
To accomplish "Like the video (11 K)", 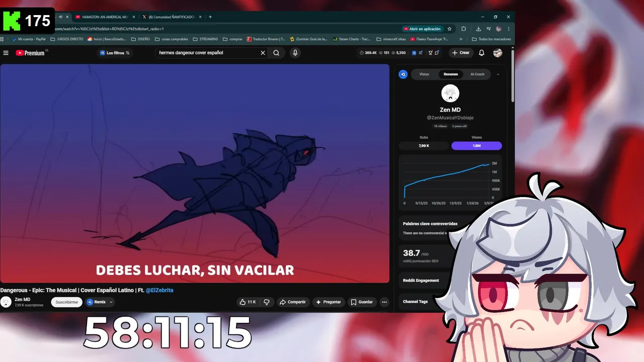I will pyautogui.click(x=248, y=302).
